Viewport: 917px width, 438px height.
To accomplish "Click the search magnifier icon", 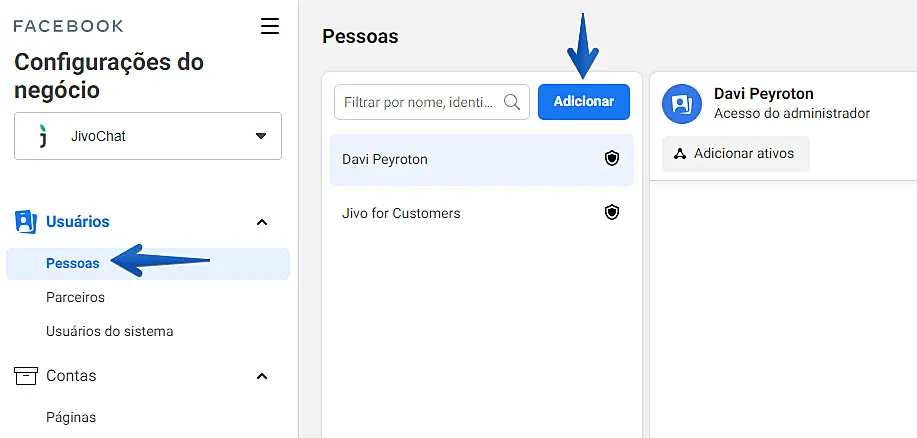I will coord(512,102).
